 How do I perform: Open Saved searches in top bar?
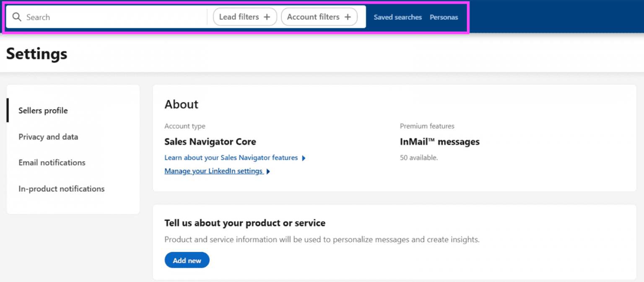(x=397, y=17)
